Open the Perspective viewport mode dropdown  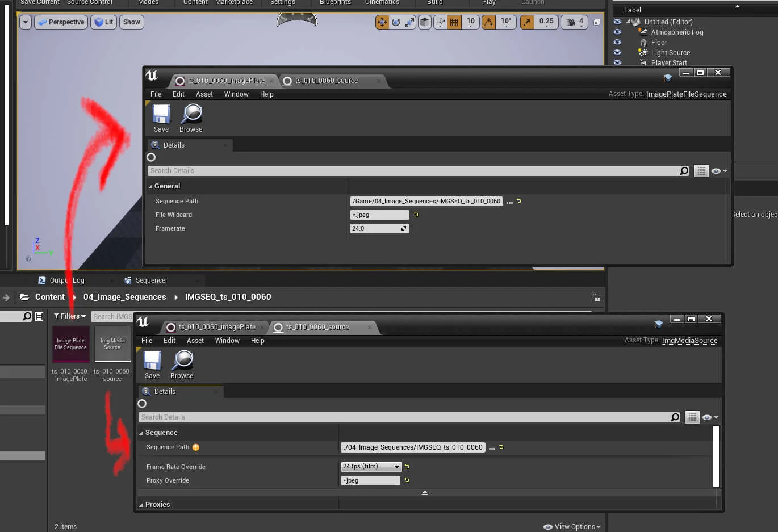pyautogui.click(x=61, y=22)
